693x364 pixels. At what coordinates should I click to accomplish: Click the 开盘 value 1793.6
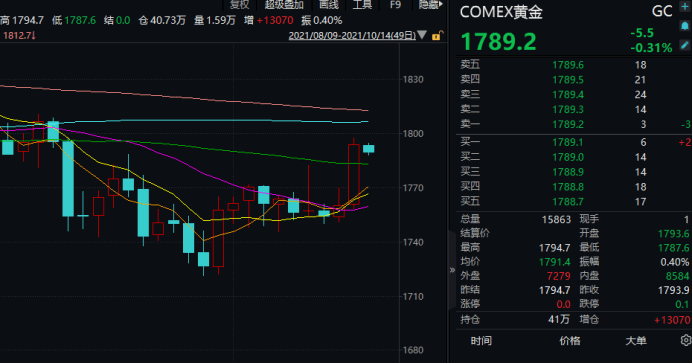(x=674, y=234)
